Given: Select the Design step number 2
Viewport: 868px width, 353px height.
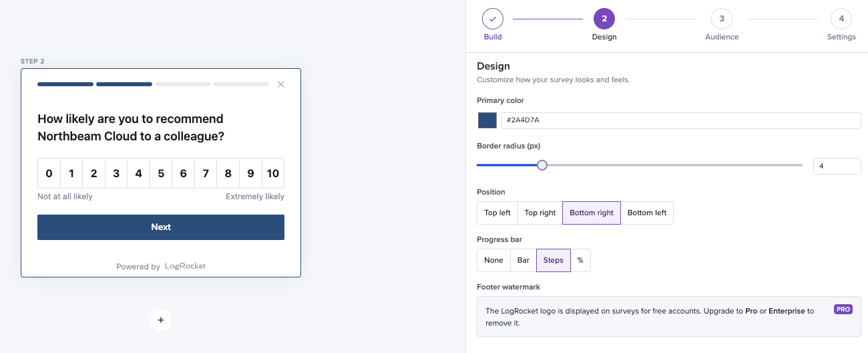Looking at the screenshot, I should tap(604, 19).
